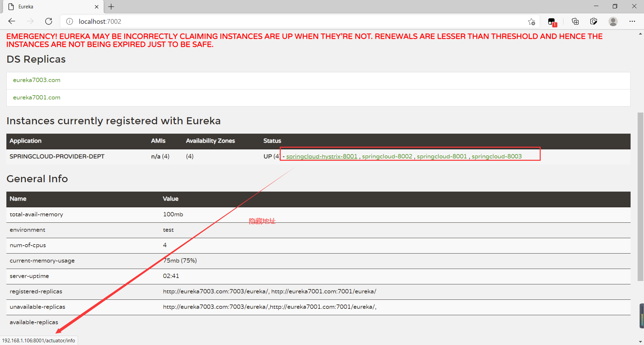
Task: Click the server-uptime row name
Action: (29, 276)
